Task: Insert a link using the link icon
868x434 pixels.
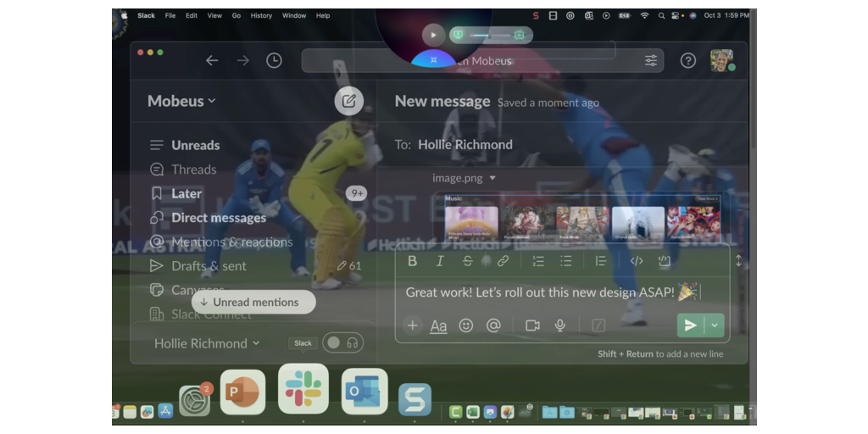Action: click(503, 261)
